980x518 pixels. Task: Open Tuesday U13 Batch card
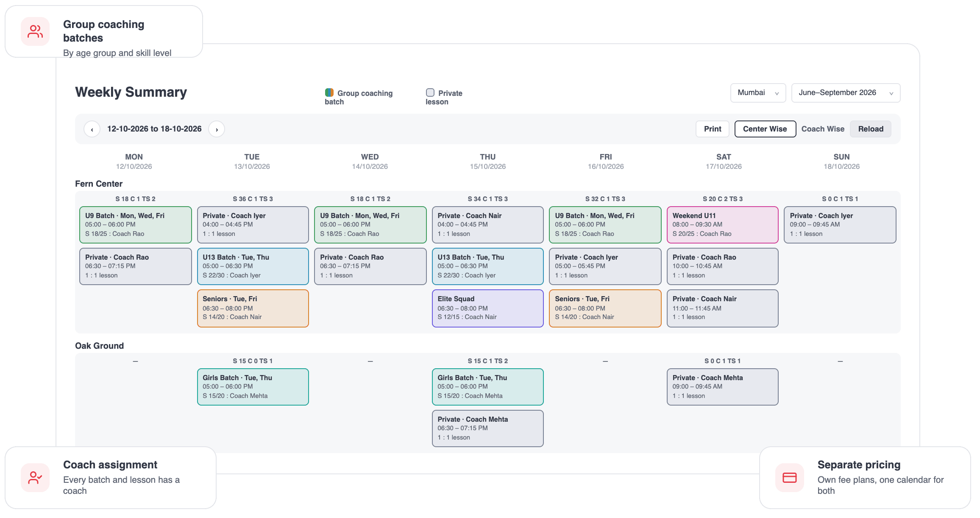coord(253,266)
